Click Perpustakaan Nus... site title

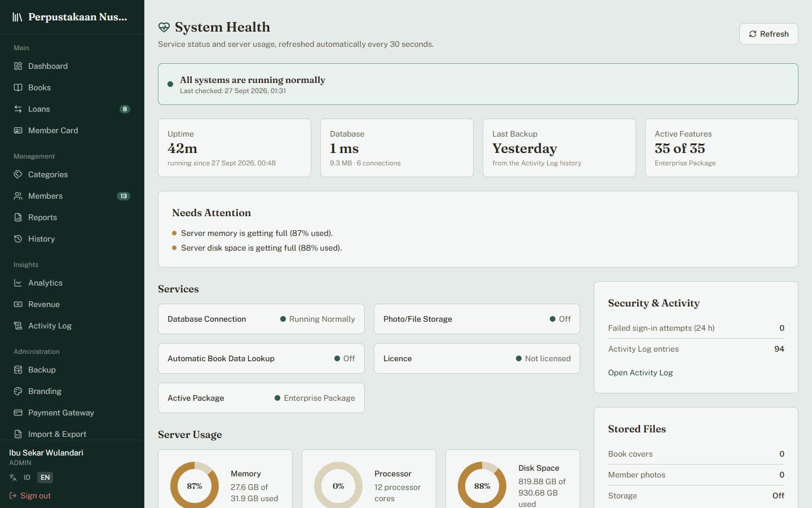78,17
